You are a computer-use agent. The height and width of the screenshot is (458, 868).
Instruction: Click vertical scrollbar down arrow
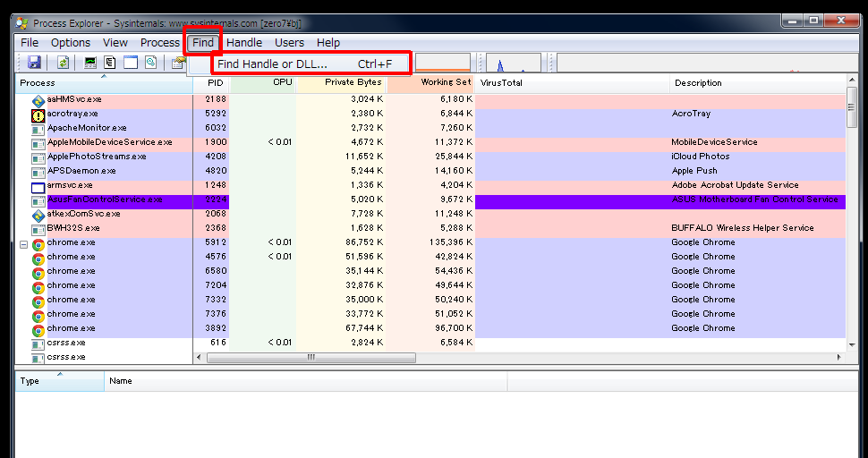[853, 345]
